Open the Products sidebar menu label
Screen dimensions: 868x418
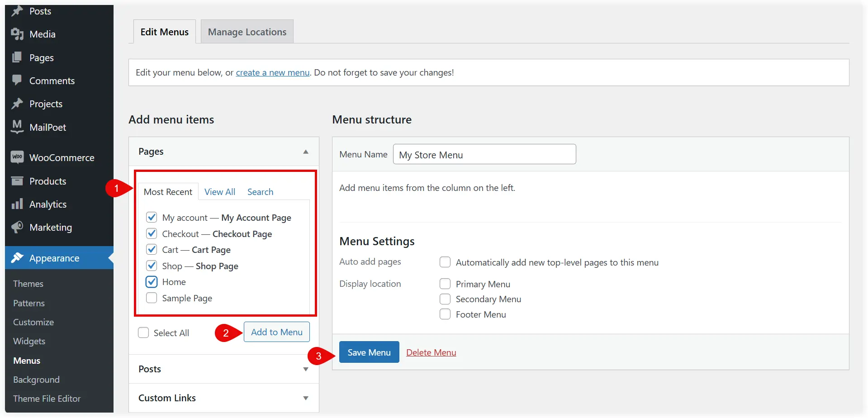(x=48, y=181)
